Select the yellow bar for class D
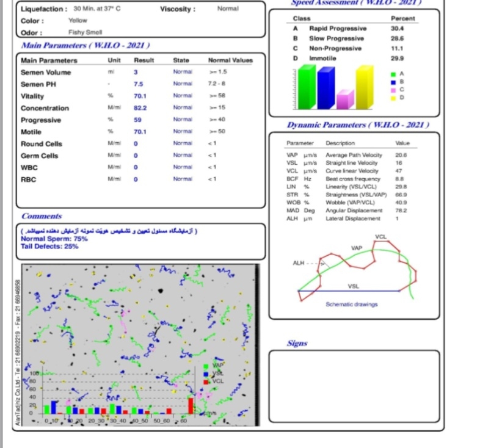The image size is (480, 448). pyautogui.click(x=365, y=87)
